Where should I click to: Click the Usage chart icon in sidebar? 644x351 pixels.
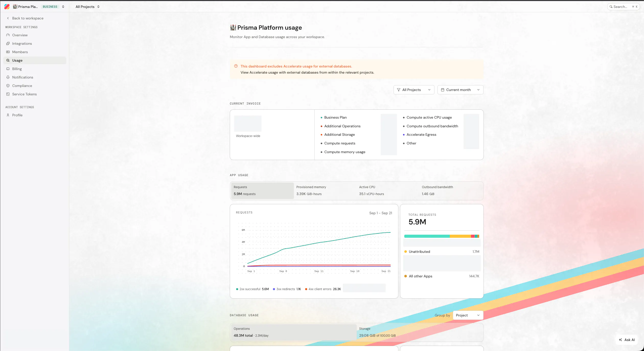pos(8,60)
